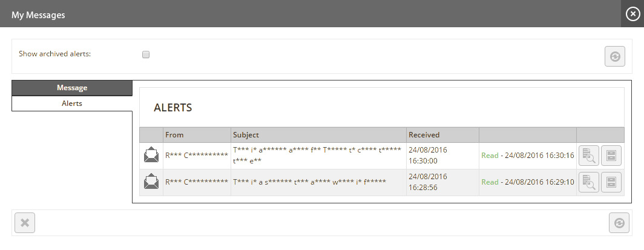The image size is (644, 250).
Task: Click Read status of the second alert
Action: coord(490,182)
